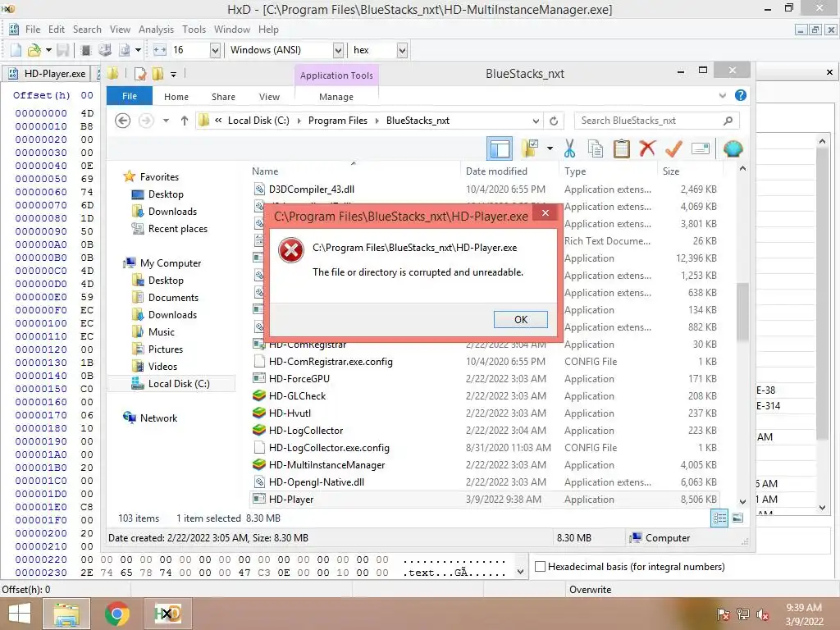
Task: Click the orange checkmark Properties icon in Explorer
Action: pos(673,148)
